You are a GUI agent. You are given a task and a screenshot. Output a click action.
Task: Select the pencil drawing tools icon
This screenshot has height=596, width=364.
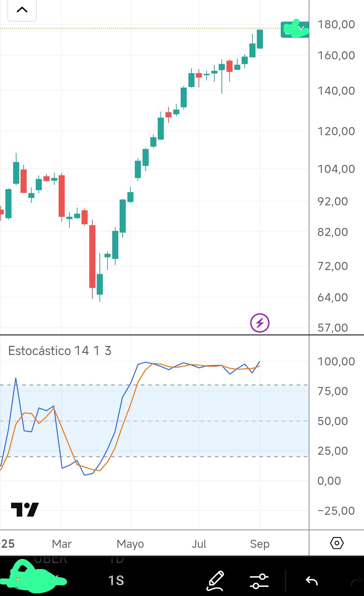215,580
